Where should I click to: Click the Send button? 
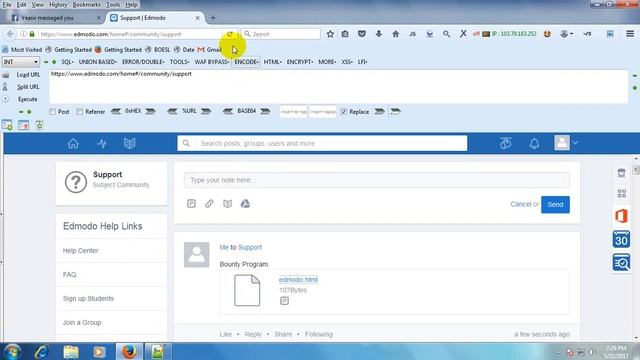555,204
